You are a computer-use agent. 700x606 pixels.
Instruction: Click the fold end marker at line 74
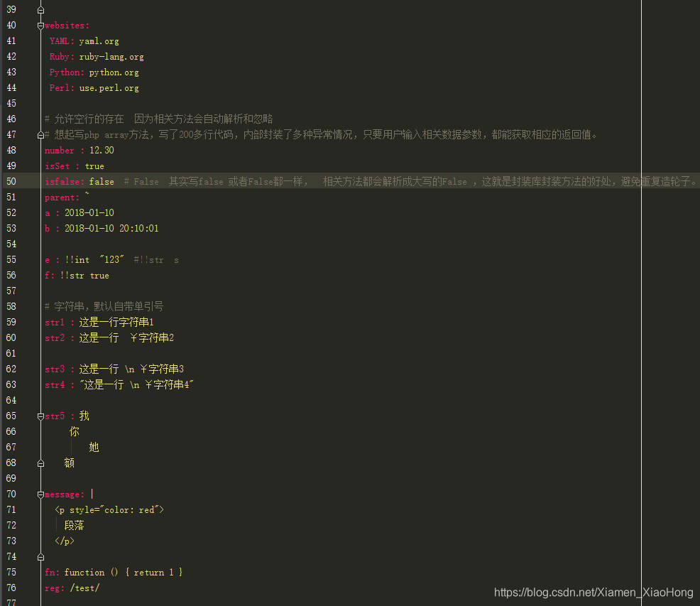tap(40, 557)
